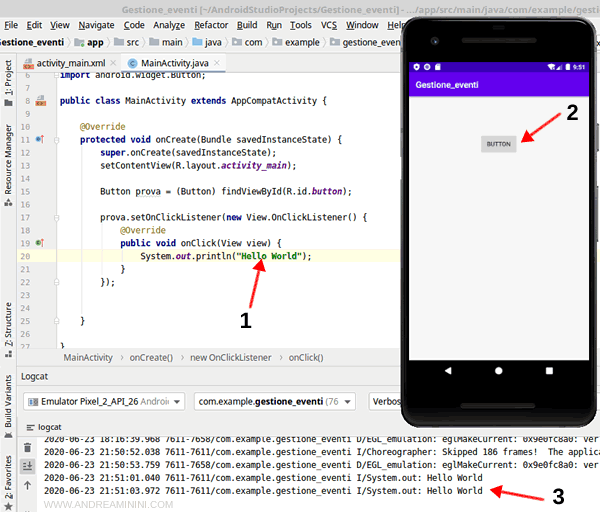This screenshot has height=512, width=600.
Task: Click the "app" folder in navigation bar
Action: coord(95,44)
